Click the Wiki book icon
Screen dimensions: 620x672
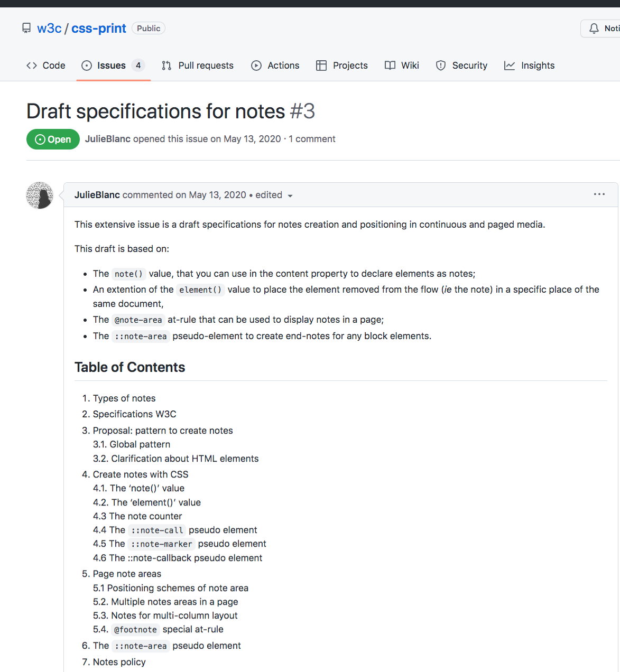(390, 66)
